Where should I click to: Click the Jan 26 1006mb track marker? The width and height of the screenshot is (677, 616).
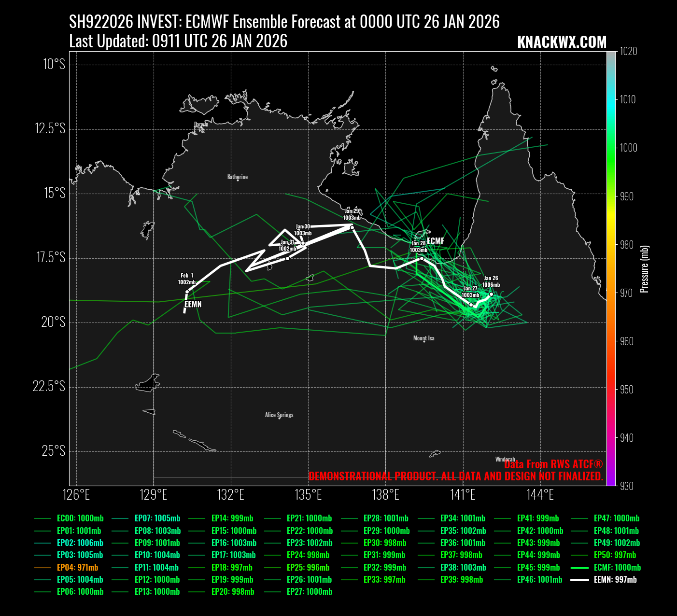pyautogui.click(x=491, y=294)
